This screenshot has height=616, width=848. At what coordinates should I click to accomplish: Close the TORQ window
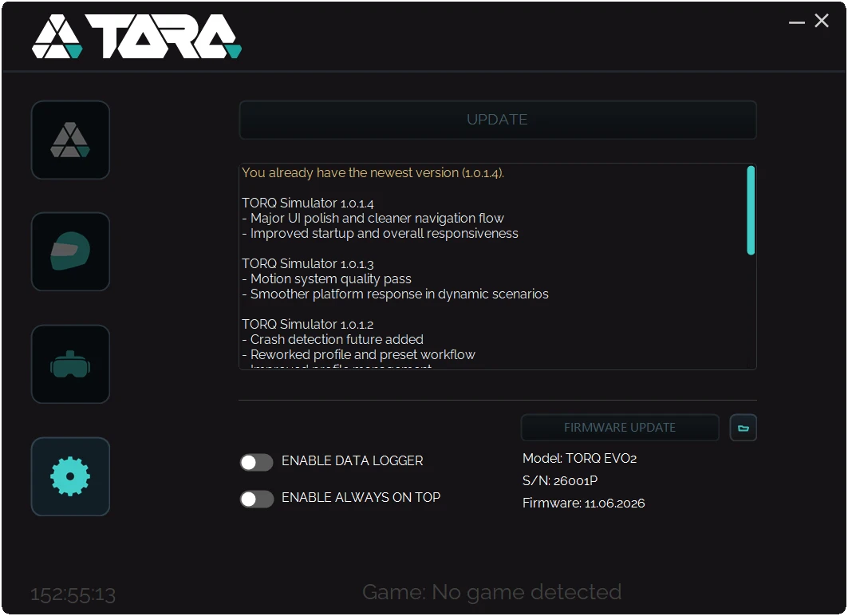(822, 21)
